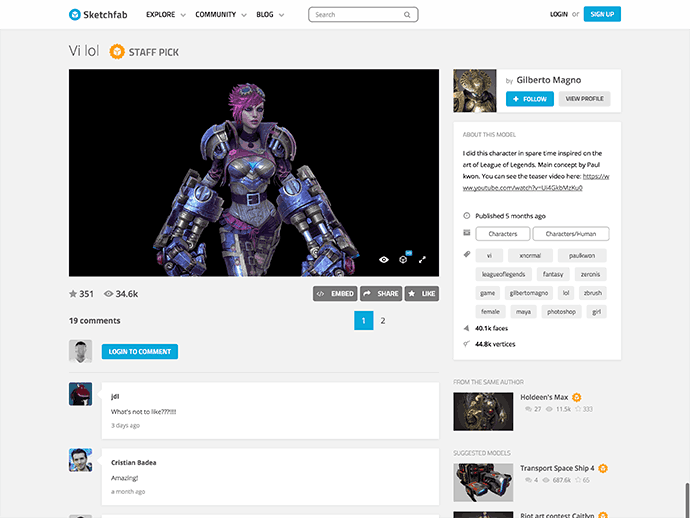Open the Holdeen's Max title link
690x518 pixels.
544,397
